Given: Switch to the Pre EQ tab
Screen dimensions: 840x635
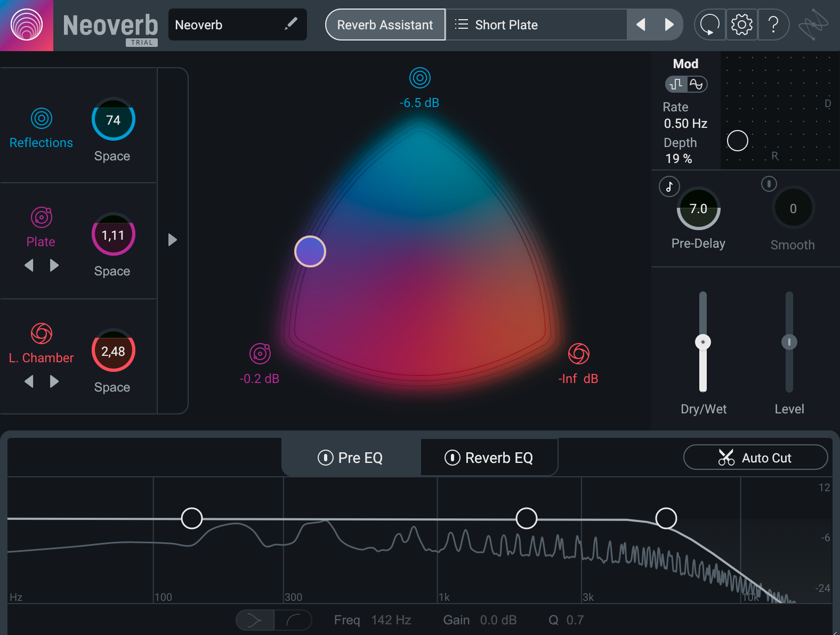Looking at the screenshot, I should (351, 458).
